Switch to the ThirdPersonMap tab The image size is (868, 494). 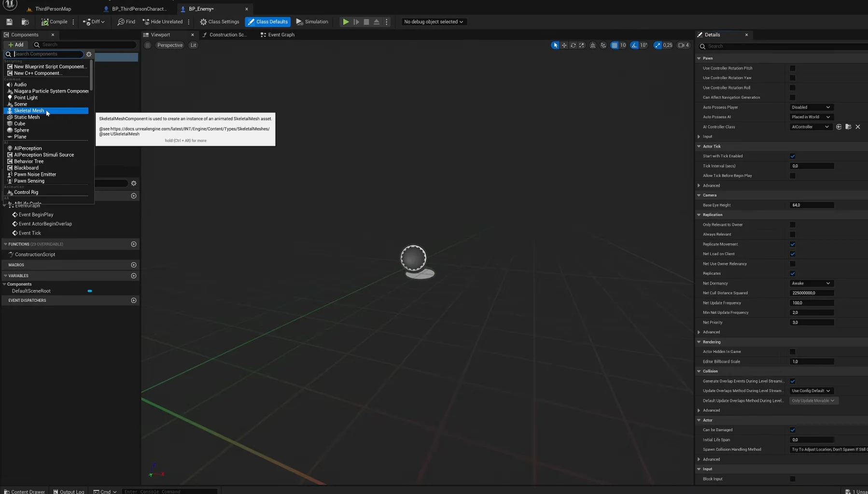[x=53, y=9]
